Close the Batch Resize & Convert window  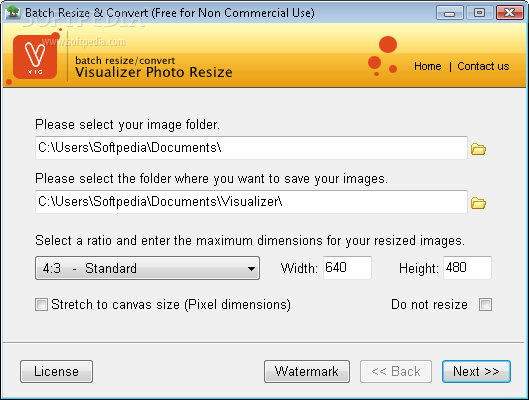pyautogui.click(x=509, y=13)
